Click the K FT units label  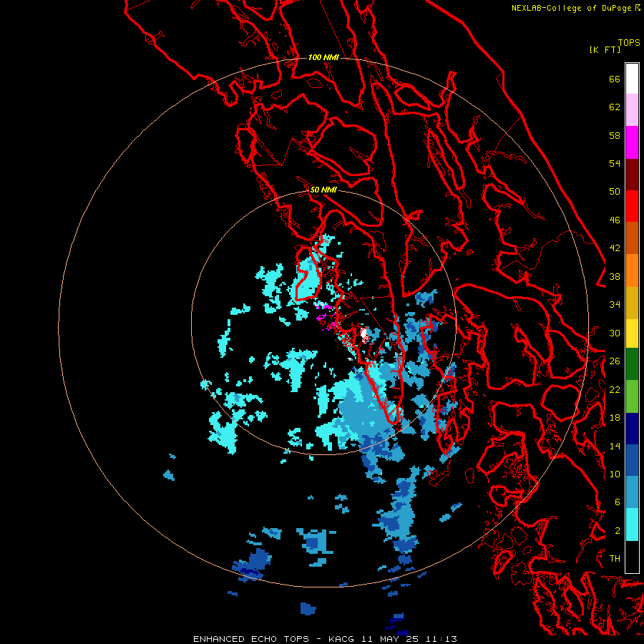(x=605, y=49)
